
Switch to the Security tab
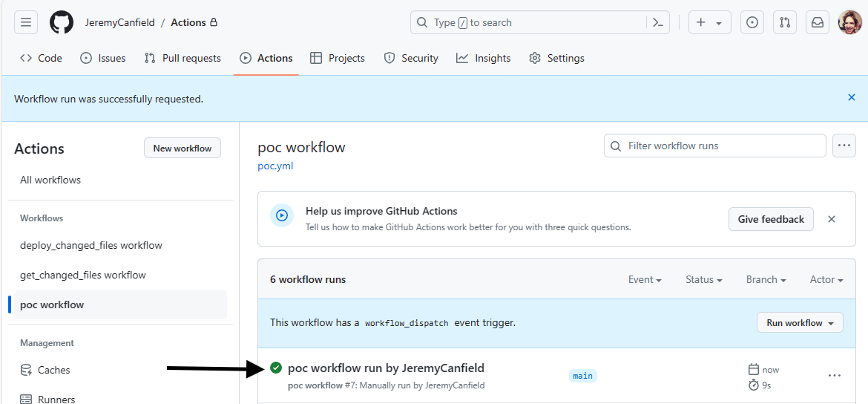click(411, 58)
